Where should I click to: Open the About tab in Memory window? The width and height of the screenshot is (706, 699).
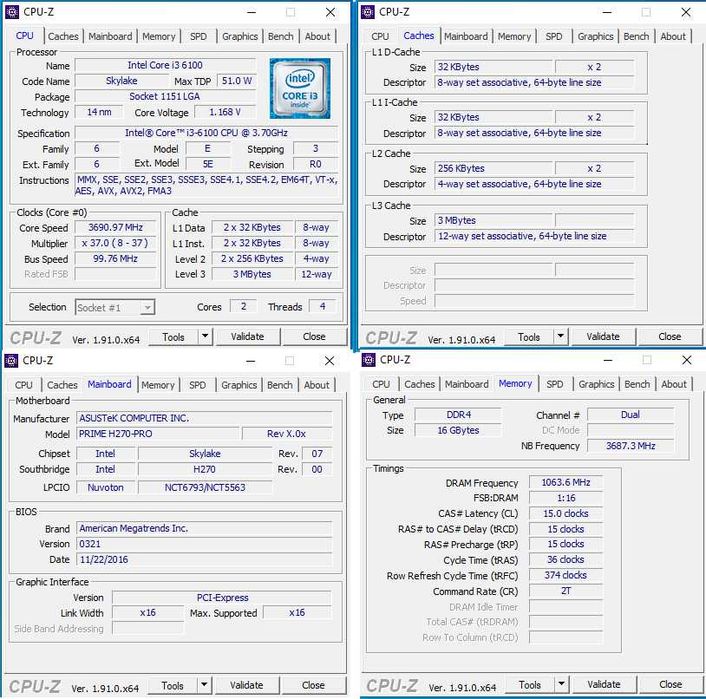[x=674, y=384]
